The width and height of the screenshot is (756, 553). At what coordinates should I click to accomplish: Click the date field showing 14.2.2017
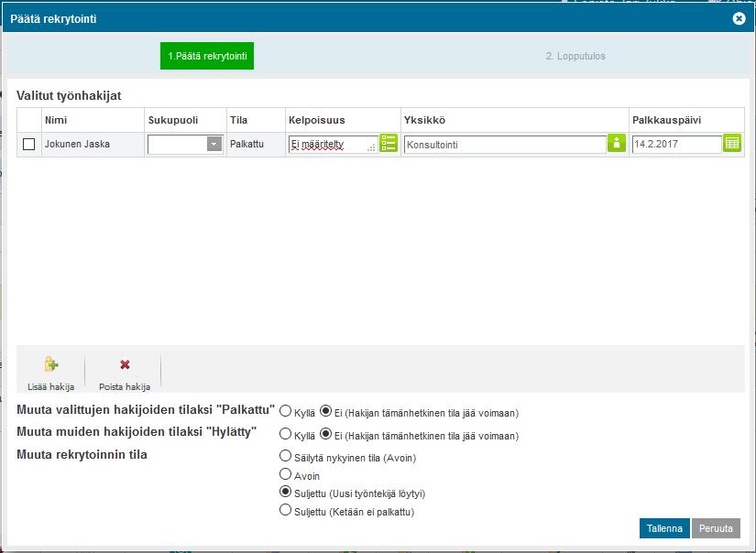(x=677, y=144)
